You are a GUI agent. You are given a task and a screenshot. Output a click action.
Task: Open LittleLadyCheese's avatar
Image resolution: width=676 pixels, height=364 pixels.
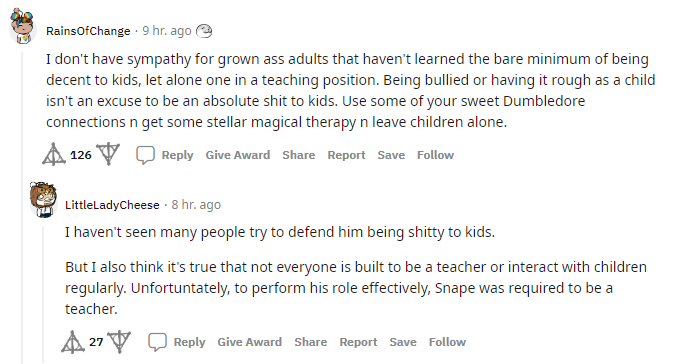[44, 200]
